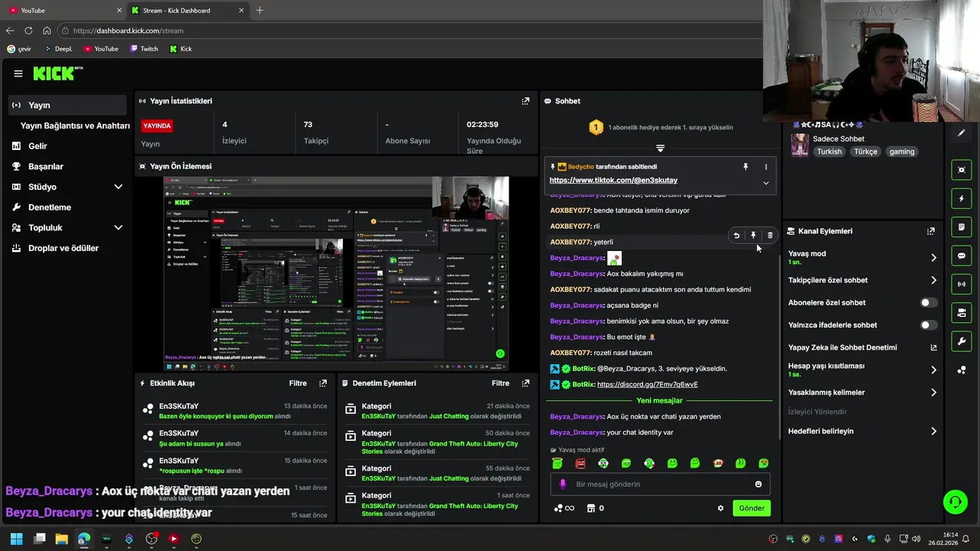Click Filtre in Denetim Eylemleri panel

pyautogui.click(x=500, y=383)
